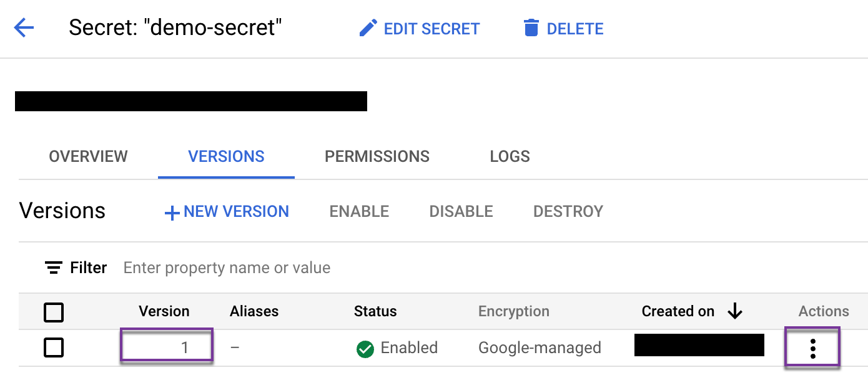Viewport: 868px width, 375px height.
Task: Click the Destroy button
Action: (x=568, y=211)
